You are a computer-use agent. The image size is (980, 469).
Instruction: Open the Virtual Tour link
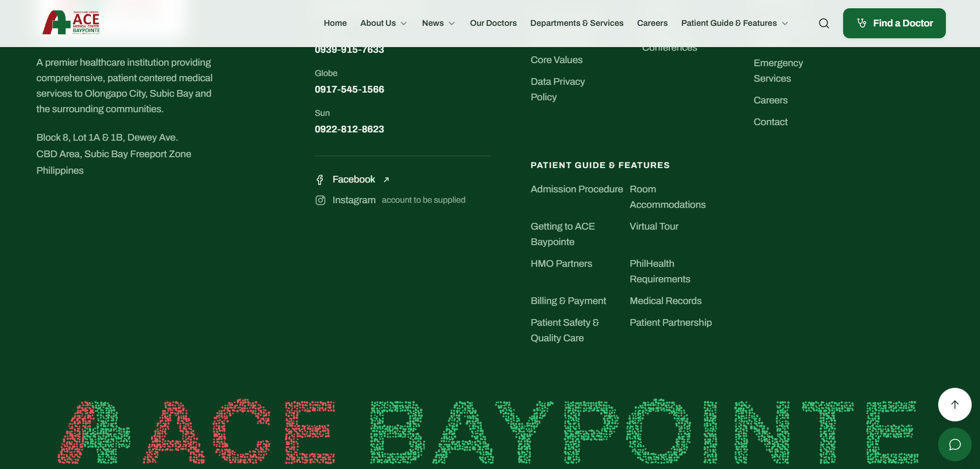point(654,226)
